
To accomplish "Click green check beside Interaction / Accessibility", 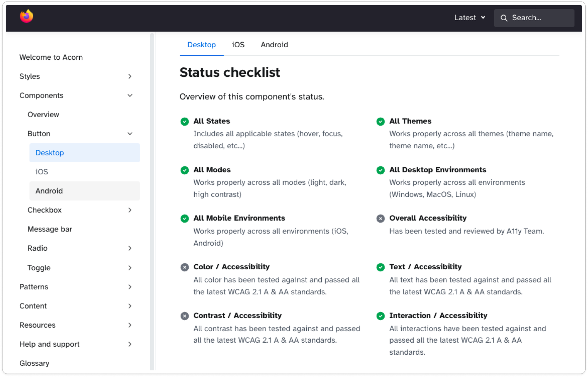I will click(x=380, y=316).
